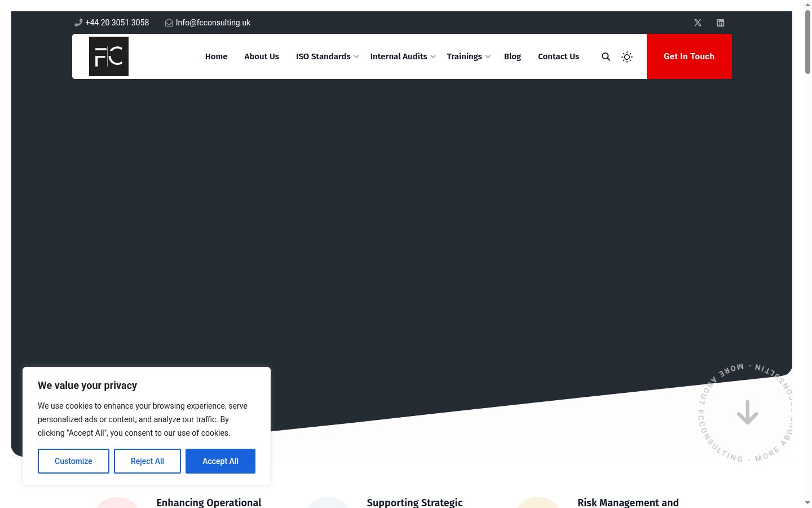The width and height of the screenshot is (812, 508).
Task: Toggle light/dark mode sun icon
Action: click(627, 56)
